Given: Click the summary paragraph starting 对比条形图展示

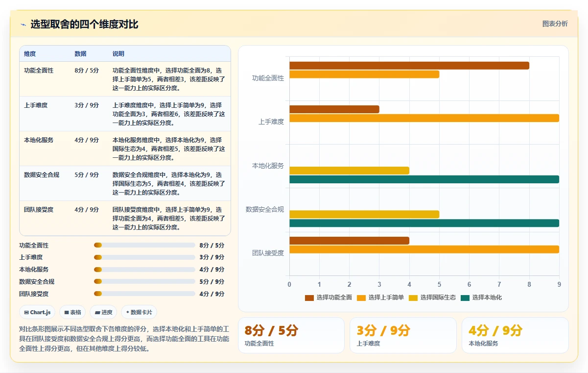Looking at the screenshot, I should 124,339.
